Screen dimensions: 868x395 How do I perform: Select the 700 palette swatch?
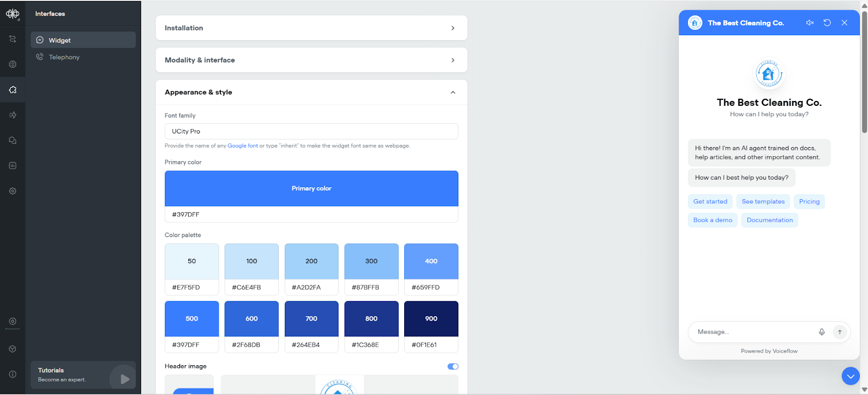coord(311,318)
